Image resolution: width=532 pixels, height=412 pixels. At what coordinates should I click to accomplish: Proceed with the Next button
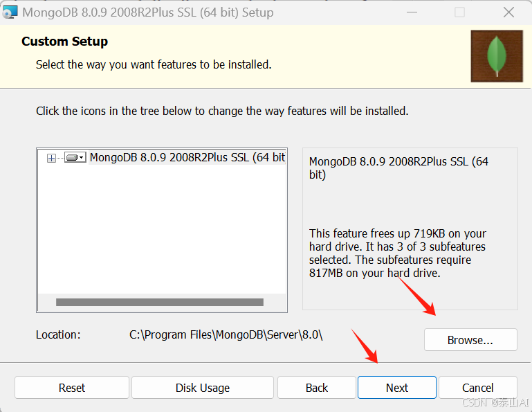(397, 388)
